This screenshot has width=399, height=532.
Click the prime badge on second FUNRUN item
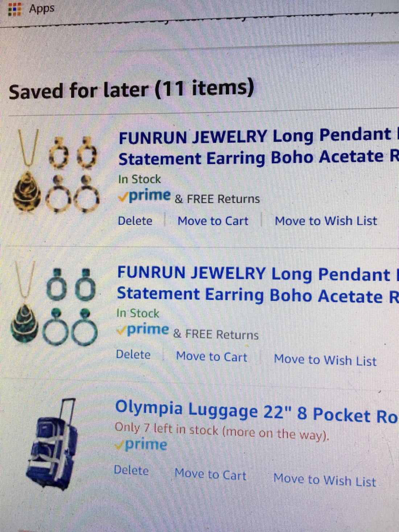click(x=143, y=330)
